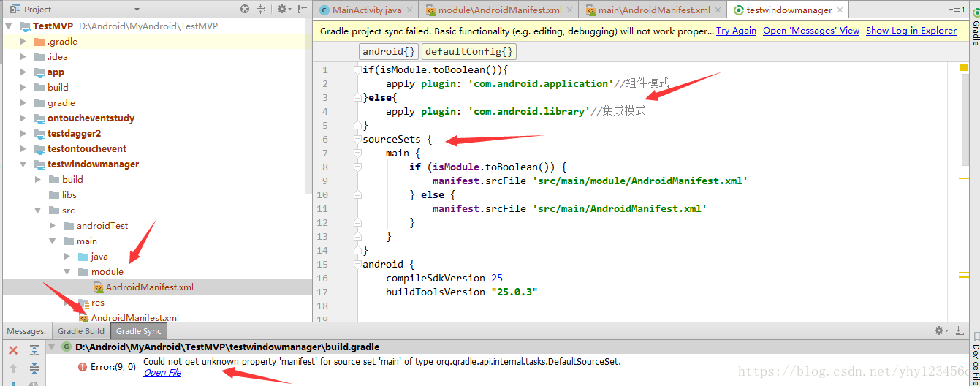Collapse the build.gradle message node

[x=53, y=347]
